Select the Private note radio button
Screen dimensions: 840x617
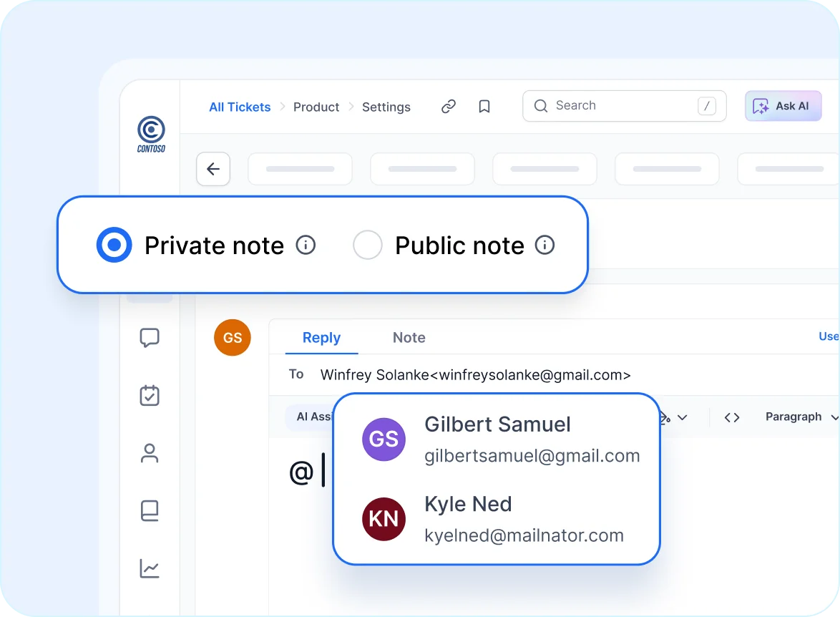click(x=114, y=245)
